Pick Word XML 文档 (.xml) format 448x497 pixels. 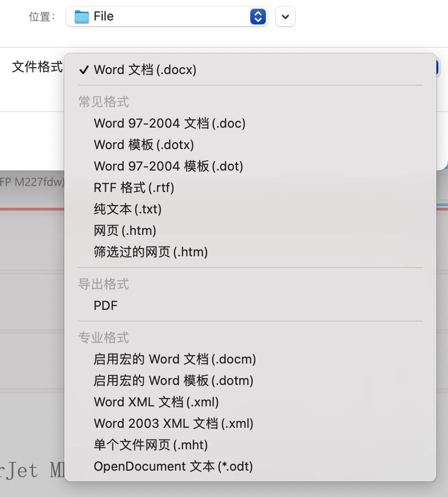156,402
